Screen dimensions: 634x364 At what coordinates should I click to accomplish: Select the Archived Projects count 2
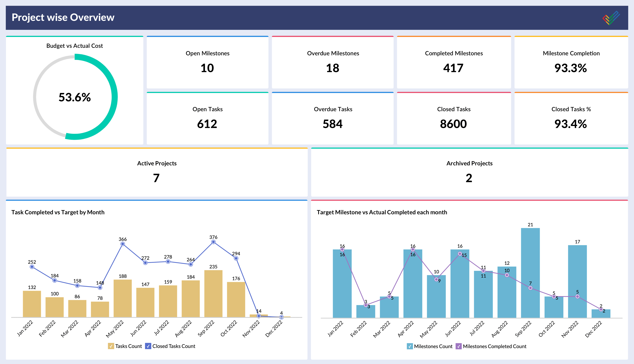[469, 178]
